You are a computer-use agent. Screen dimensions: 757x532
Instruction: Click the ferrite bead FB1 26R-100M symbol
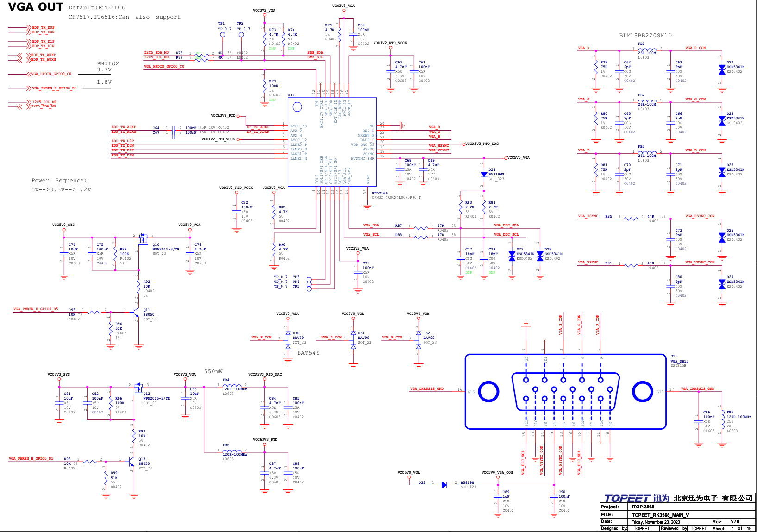(648, 49)
